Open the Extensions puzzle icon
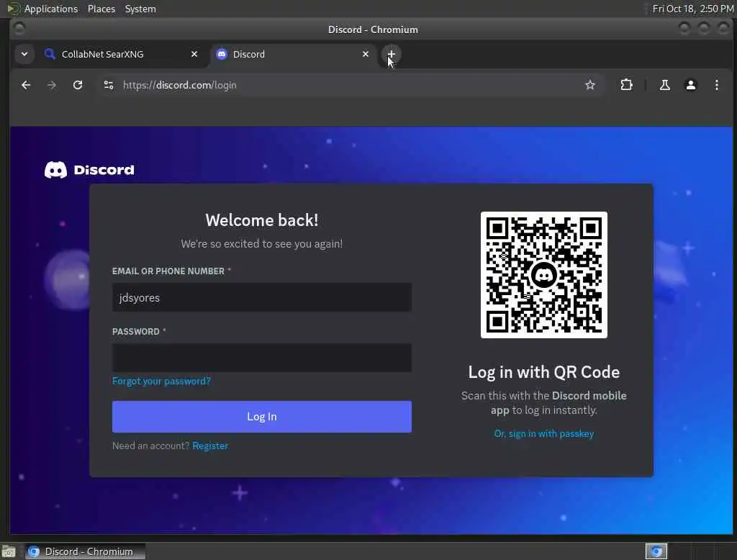This screenshot has height=560, width=737. point(626,85)
